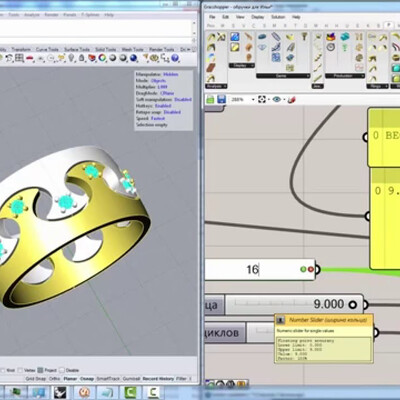This screenshot has width=400, height=400.
Task: Click the green button on 16 panel
Action: [x=303, y=269]
